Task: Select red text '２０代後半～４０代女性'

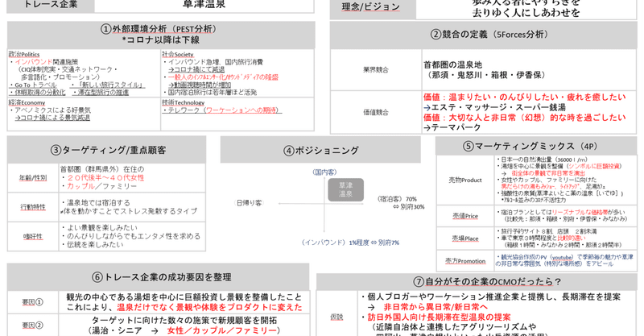Action: (105, 177)
